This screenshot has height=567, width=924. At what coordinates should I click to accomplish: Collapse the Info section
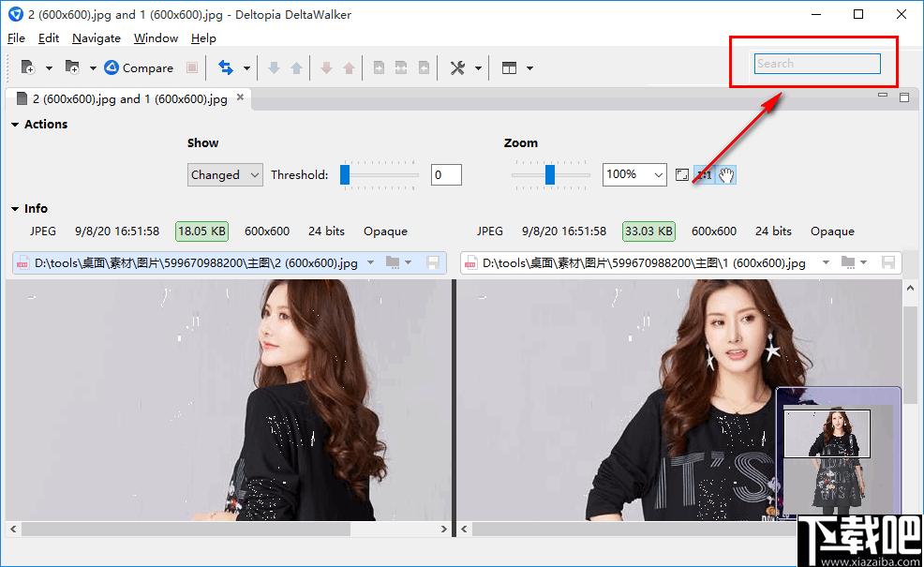[x=15, y=209]
